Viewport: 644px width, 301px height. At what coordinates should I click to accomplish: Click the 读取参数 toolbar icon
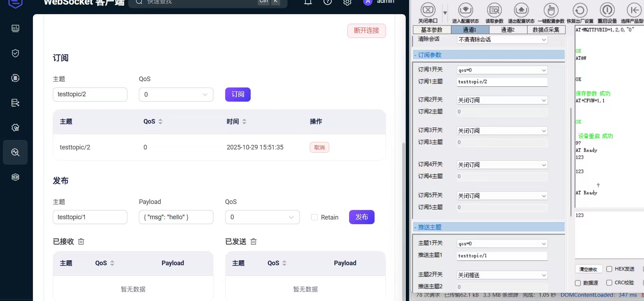pyautogui.click(x=494, y=10)
